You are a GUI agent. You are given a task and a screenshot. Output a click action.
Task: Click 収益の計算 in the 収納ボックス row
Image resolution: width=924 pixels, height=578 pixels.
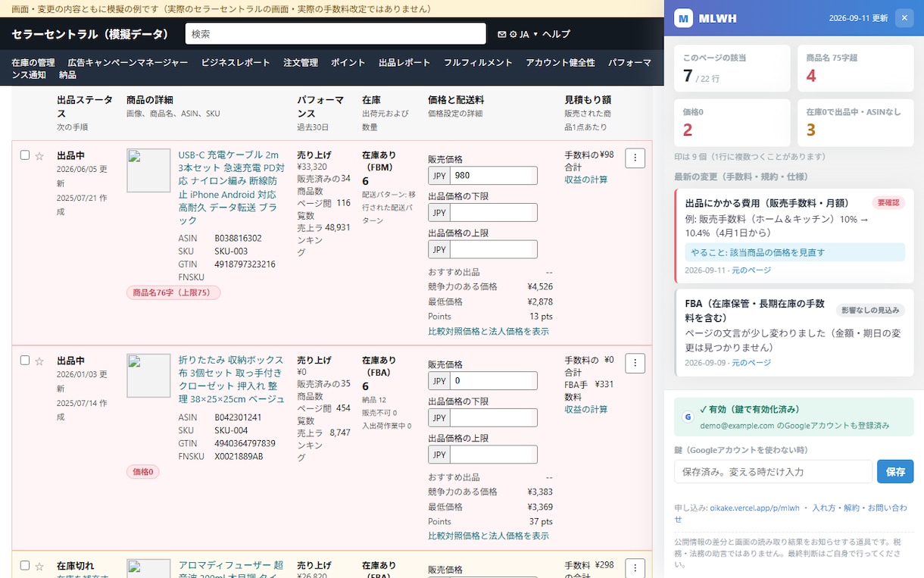(586, 409)
